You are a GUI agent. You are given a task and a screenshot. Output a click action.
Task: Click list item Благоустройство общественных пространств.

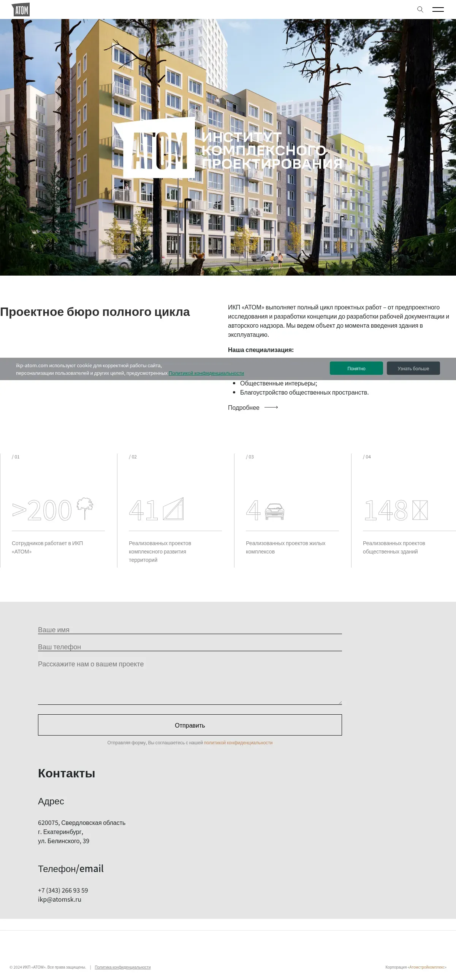[x=304, y=392]
